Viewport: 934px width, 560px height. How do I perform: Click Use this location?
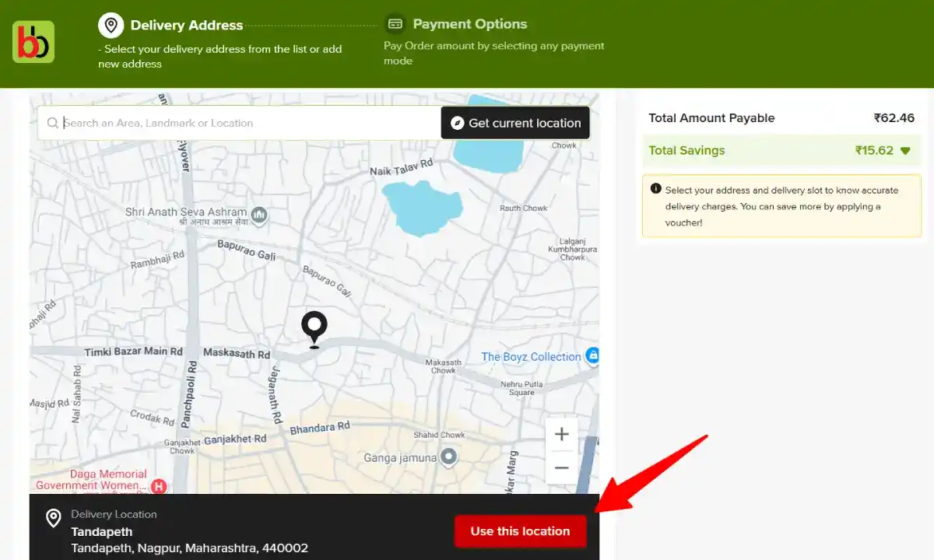[520, 531]
